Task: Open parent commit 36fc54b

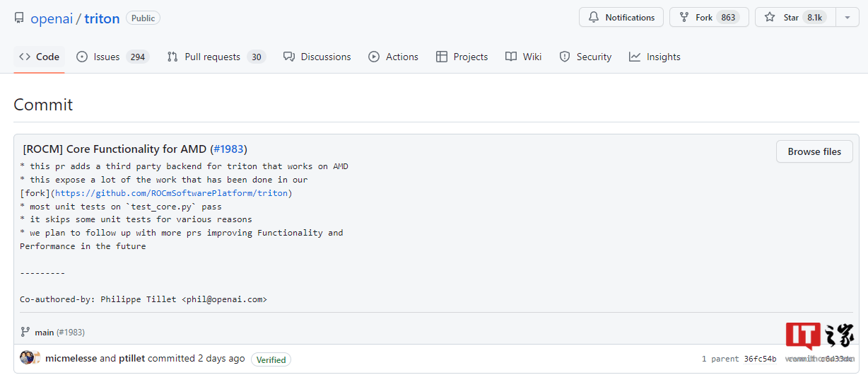Action: [760, 359]
